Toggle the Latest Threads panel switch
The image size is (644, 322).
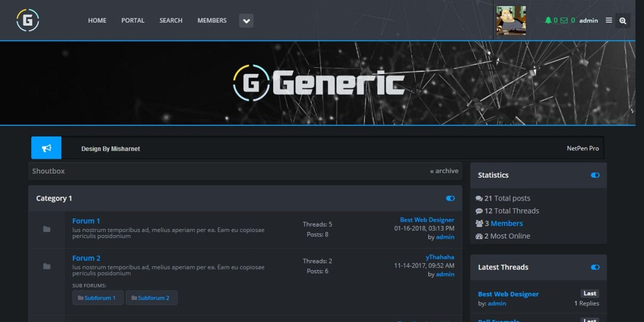(x=595, y=267)
